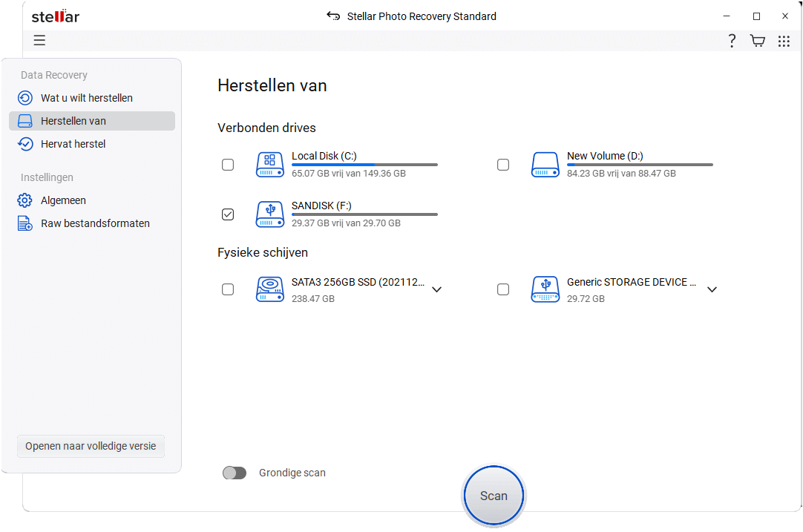Viewport: 803px width, 532px height.
Task: Open the shopping cart icon
Action: click(x=757, y=41)
